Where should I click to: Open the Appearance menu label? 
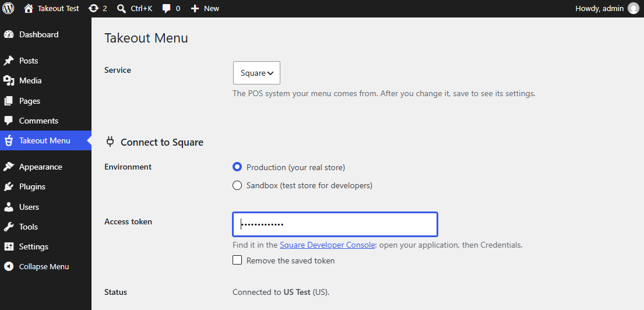point(41,167)
